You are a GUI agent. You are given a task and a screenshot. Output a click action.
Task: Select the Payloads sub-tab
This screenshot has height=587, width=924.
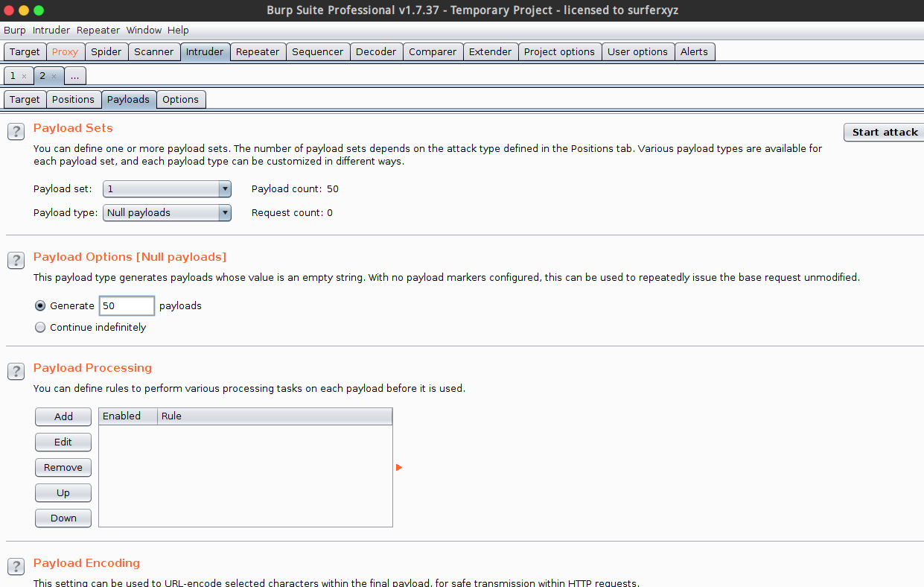click(128, 100)
